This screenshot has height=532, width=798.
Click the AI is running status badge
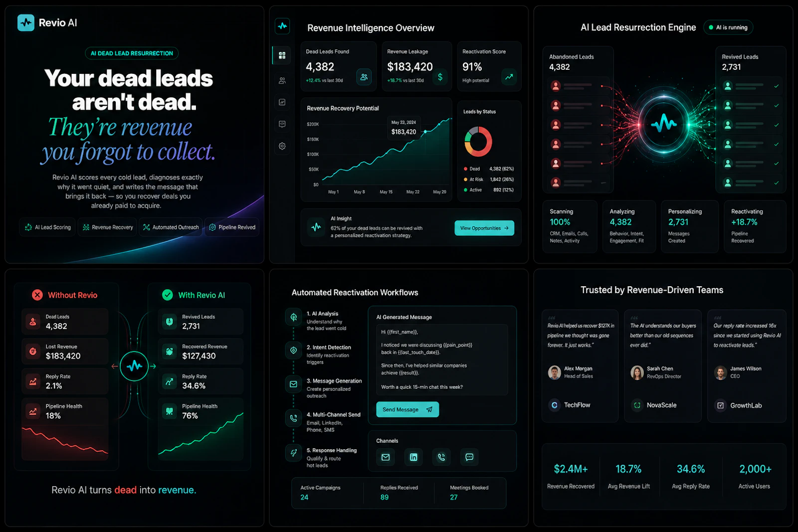tap(728, 27)
